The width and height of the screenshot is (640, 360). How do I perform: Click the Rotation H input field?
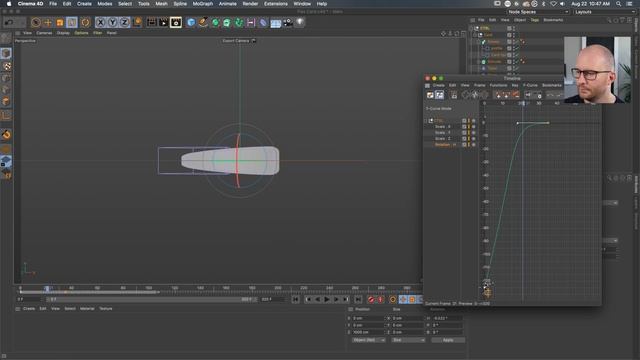tap(448, 318)
